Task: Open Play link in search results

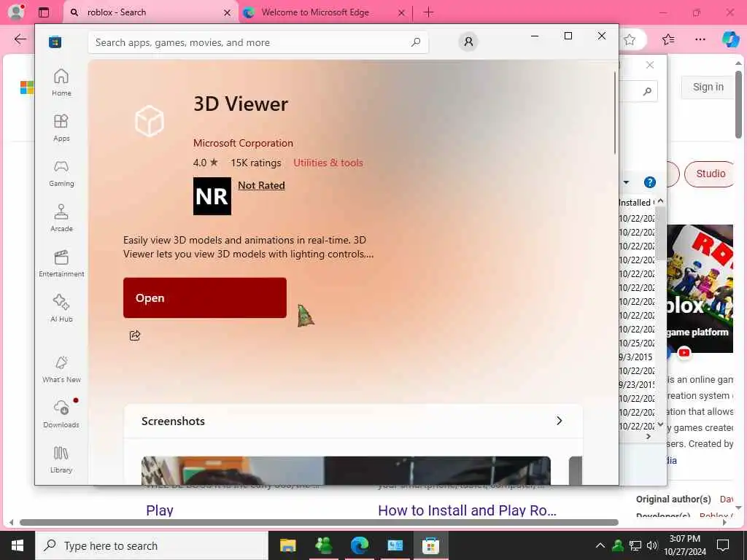Action: (160, 510)
